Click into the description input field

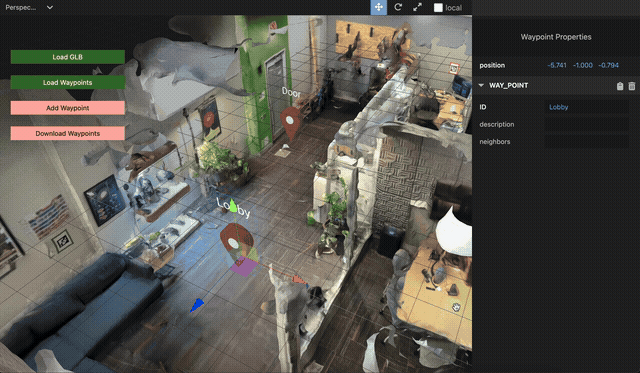(x=587, y=124)
